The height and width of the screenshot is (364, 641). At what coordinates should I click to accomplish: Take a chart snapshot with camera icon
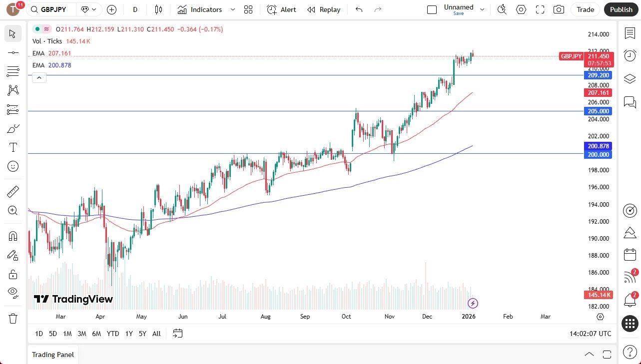click(559, 9)
